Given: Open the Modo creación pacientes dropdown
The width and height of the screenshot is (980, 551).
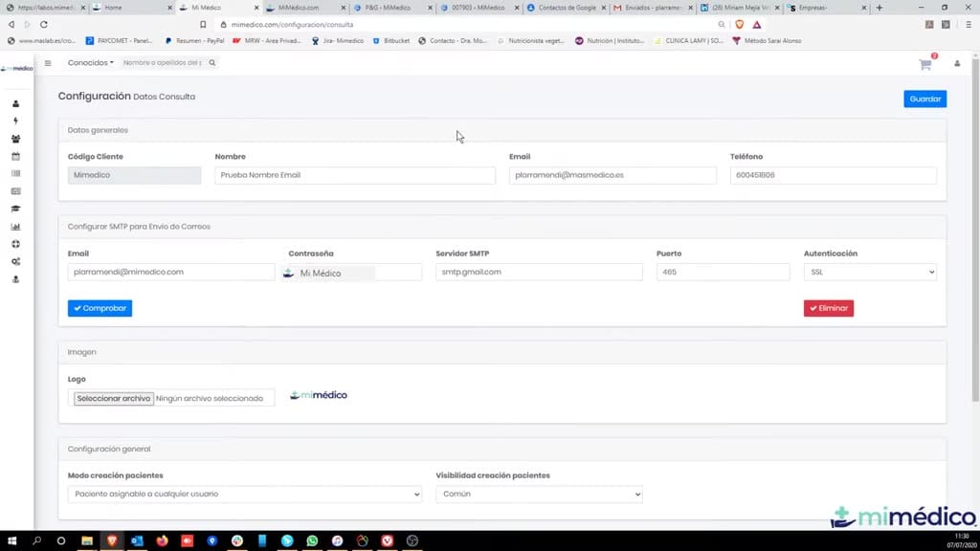Looking at the screenshot, I should click(x=244, y=495).
